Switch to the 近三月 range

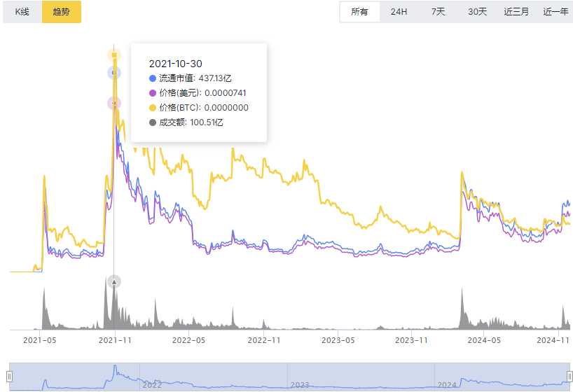pos(516,12)
